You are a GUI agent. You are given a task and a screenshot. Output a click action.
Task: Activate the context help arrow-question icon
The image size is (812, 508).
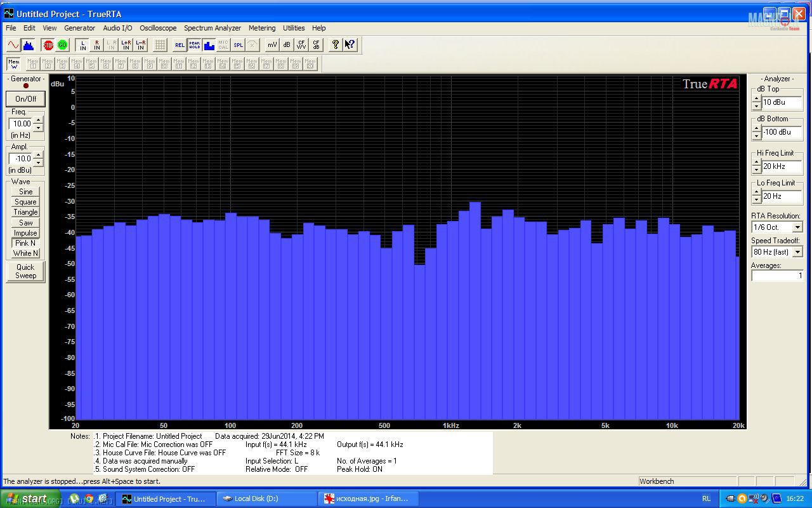point(350,45)
